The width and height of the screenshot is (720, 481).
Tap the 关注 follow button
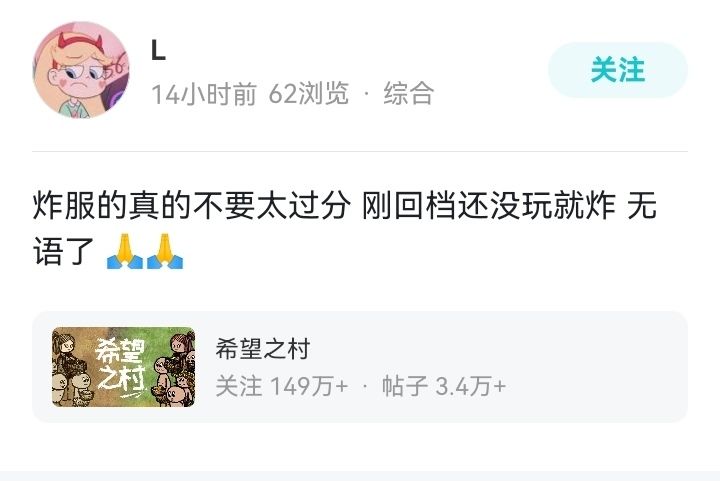[618, 70]
